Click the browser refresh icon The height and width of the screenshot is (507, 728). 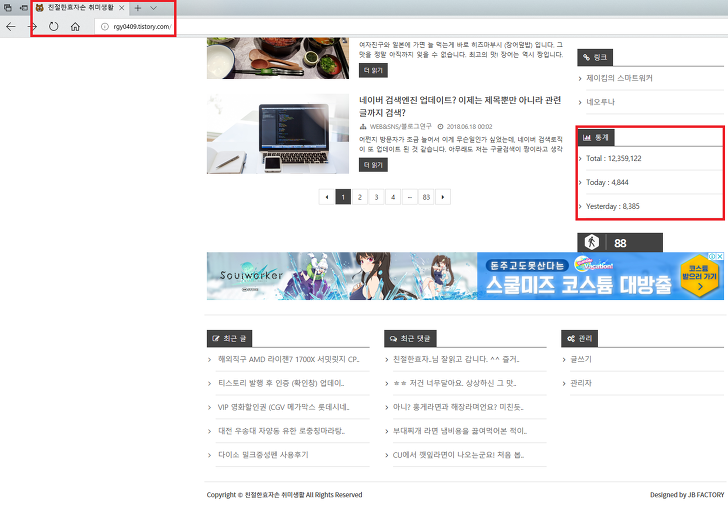tap(54, 26)
